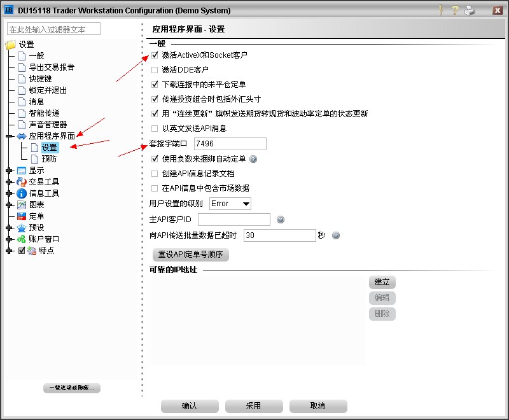Click the 确认 button

(190, 406)
